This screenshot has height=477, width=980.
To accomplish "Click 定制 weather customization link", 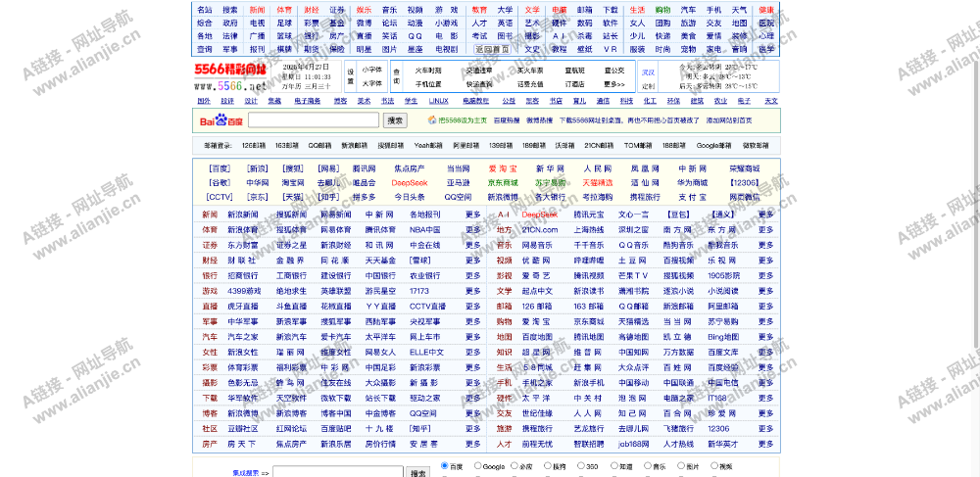I will 648,86.
